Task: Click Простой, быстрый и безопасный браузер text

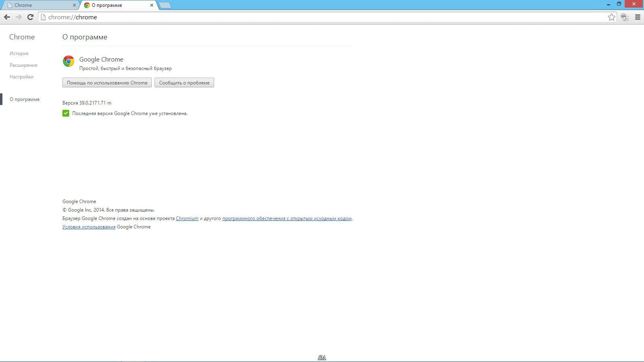Action: click(x=125, y=68)
